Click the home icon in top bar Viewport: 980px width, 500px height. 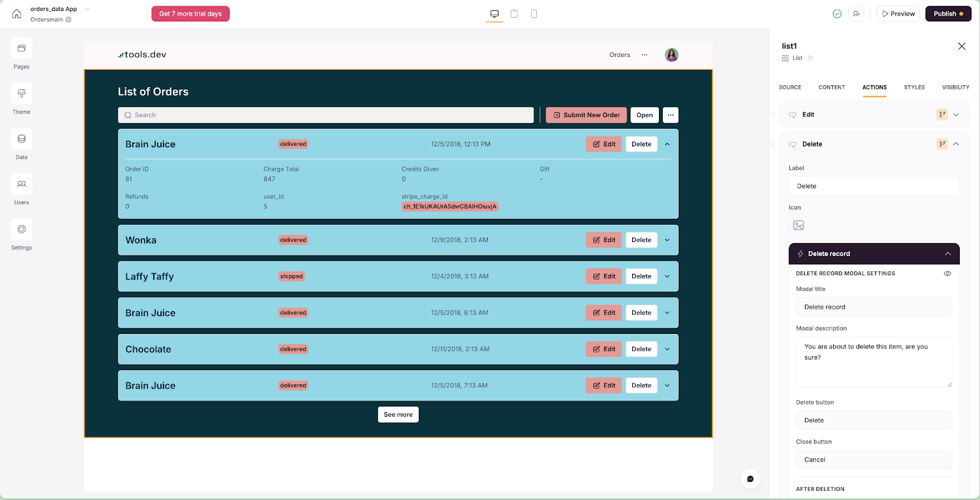click(17, 13)
